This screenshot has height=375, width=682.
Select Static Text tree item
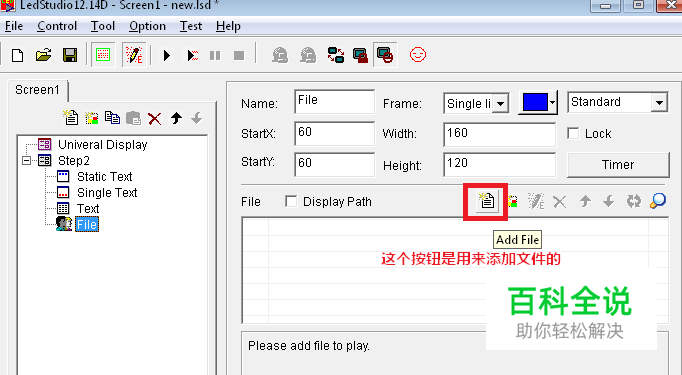104,177
